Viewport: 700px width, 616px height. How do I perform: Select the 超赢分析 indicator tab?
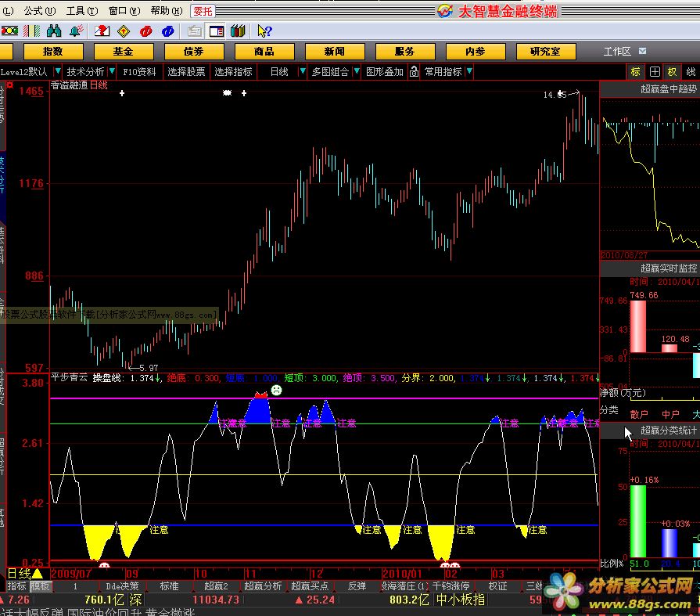(x=263, y=585)
